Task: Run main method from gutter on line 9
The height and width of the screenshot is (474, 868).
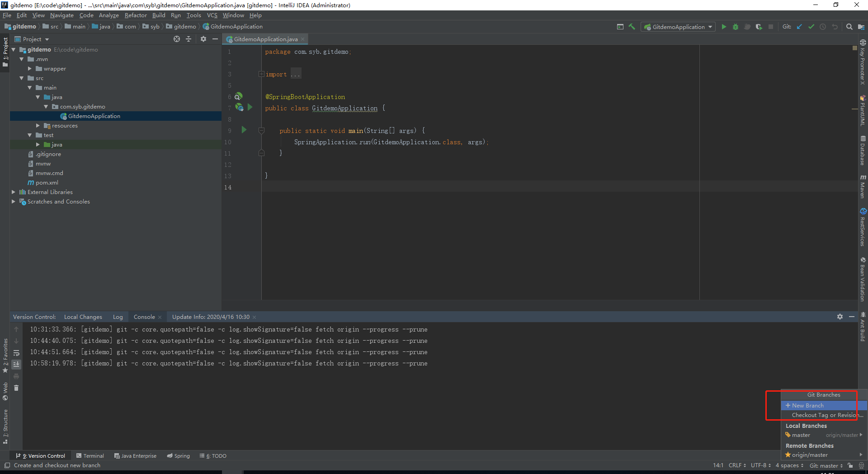Action: click(x=244, y=130)
